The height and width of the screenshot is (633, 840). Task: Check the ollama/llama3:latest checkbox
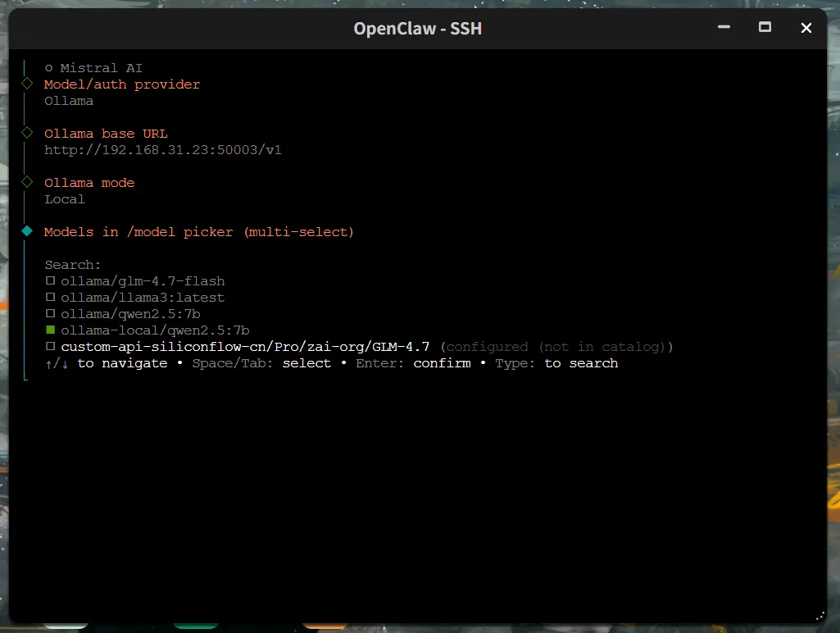50,297
